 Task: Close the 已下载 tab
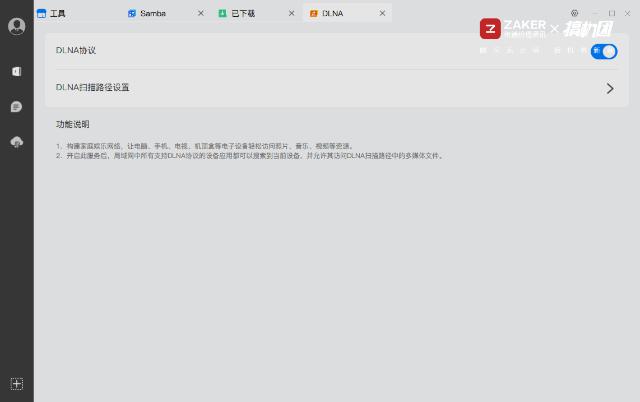(291, 13)
